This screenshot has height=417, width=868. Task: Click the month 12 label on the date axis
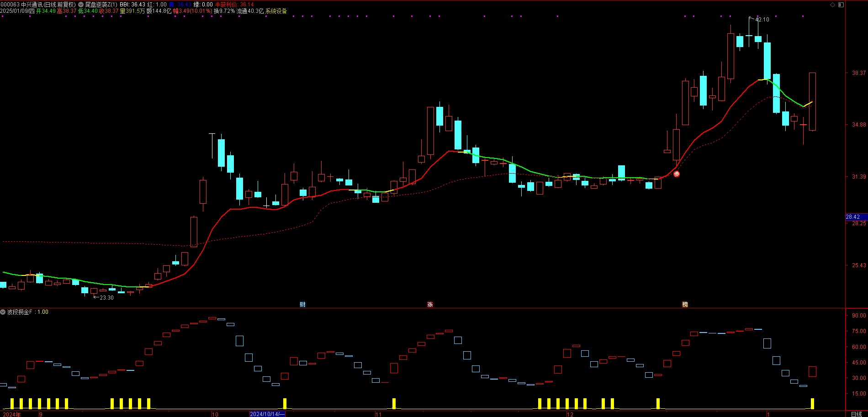tap(570, 414)
